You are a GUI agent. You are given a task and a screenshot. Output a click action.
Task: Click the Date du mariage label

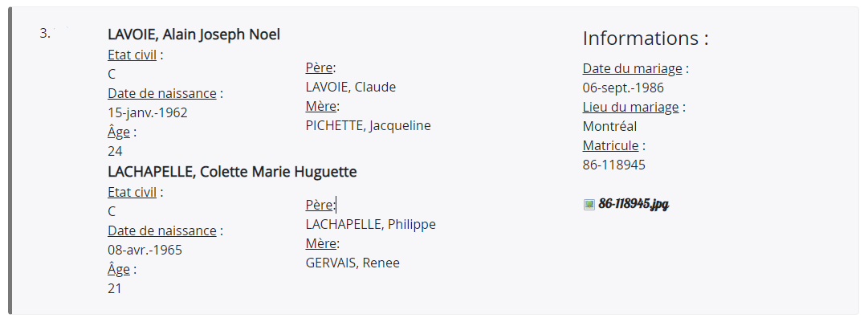point(632,68)
